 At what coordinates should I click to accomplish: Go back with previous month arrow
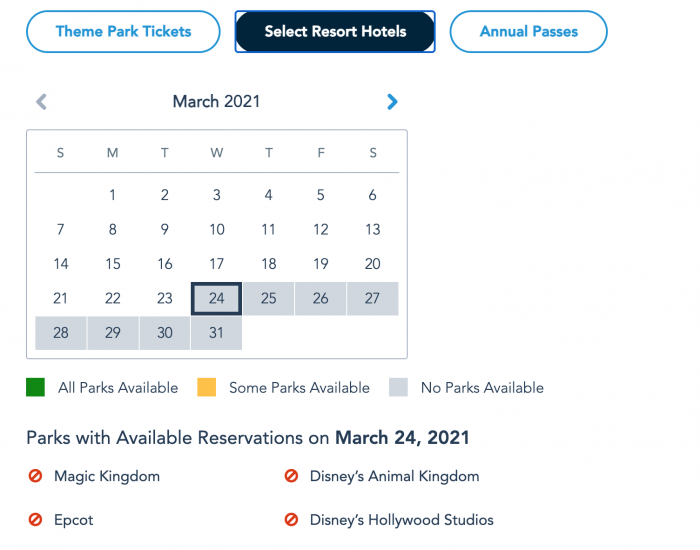[x=41, y=102]
